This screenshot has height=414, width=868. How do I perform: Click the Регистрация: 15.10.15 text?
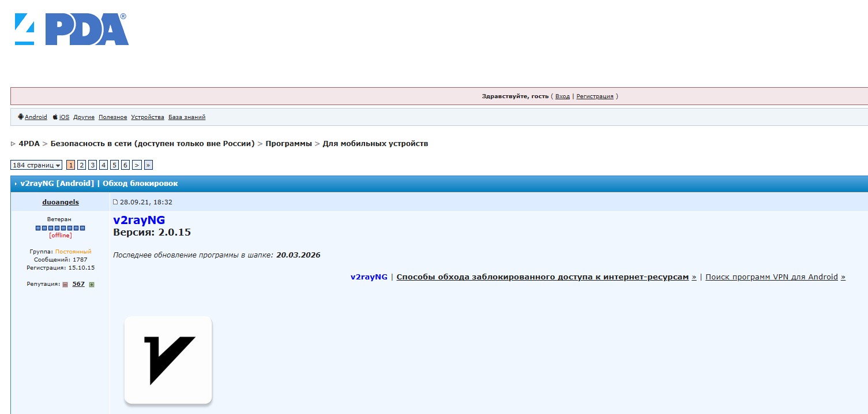point(61,268)
